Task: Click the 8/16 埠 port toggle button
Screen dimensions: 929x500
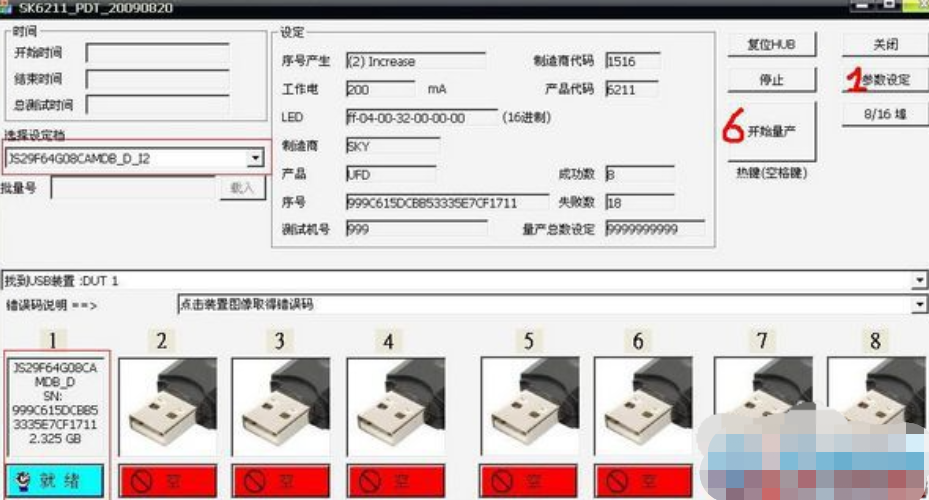Action: pos(884,114)
